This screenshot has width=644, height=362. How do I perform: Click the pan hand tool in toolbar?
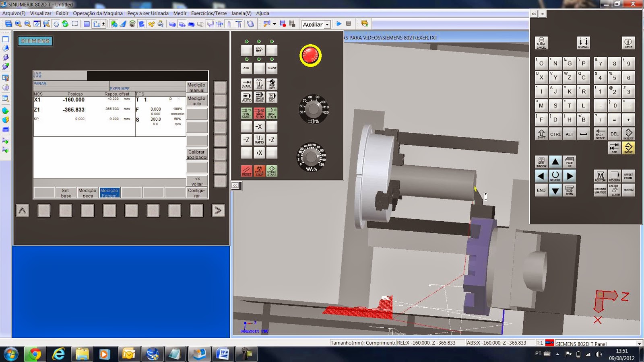tap(56, 24)
